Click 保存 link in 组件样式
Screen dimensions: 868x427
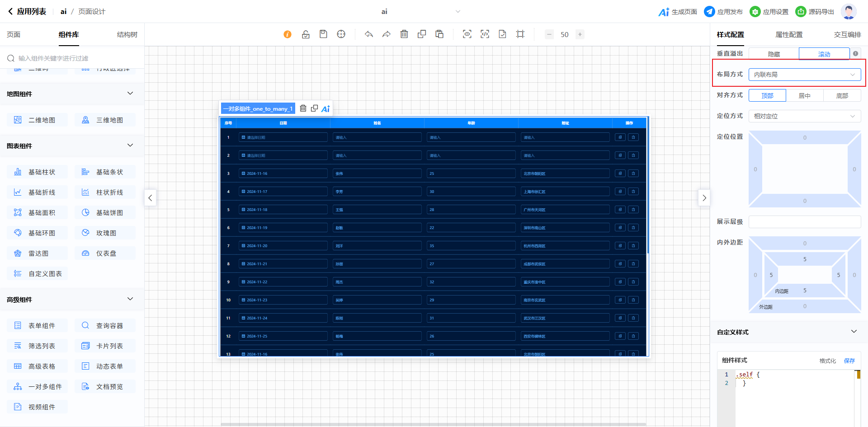click(849, 361)
